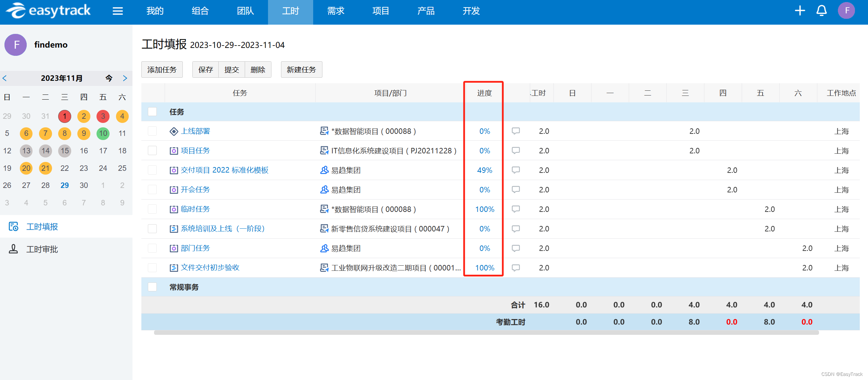This screenshot has height=380, width=868.
Task: Click the milestone icon beside 上线部署
Action: click(x=174, y=131)
